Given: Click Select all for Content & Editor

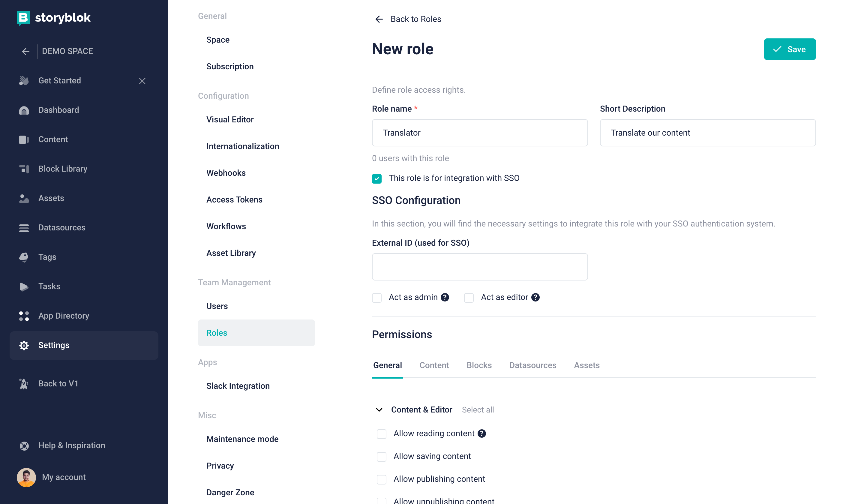Looking at the screenshot, I should 478,410.
